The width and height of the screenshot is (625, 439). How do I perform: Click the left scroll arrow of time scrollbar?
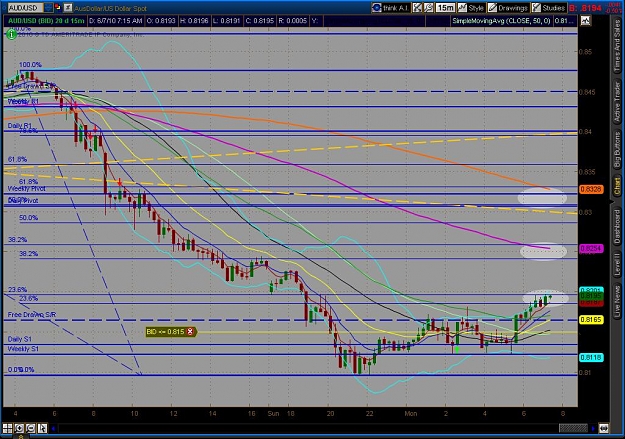click(x=53, y=429)
